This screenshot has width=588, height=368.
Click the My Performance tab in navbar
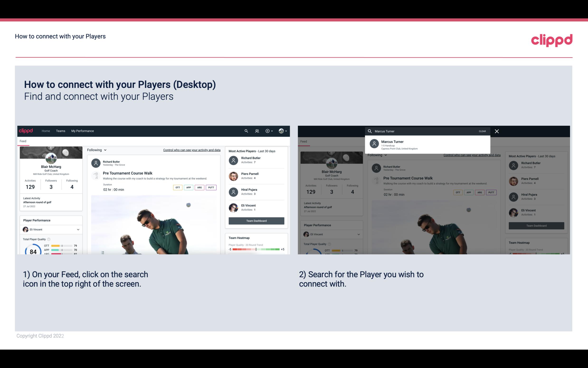(x=83, y=131)
